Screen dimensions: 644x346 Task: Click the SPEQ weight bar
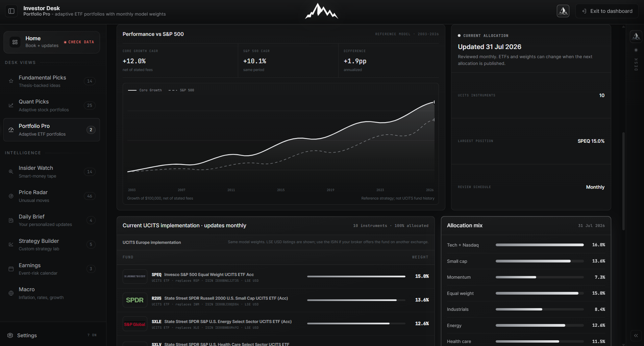click(356, 276)
